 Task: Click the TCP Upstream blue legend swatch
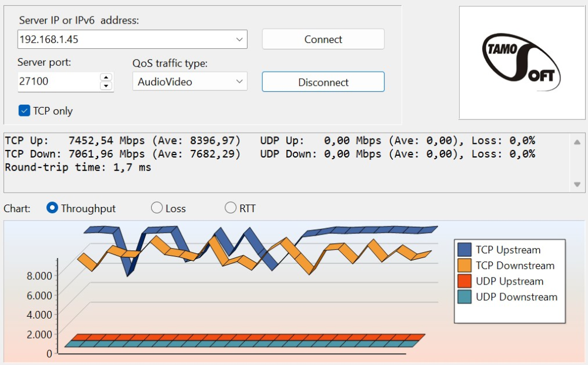click(x=465, y=250)
